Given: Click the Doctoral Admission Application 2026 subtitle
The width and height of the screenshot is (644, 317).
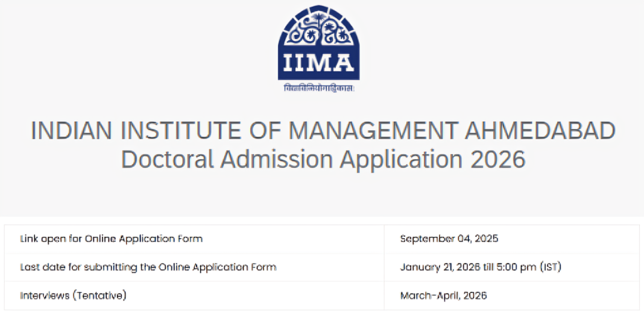Looking at the screenshot, I should (323, 159).
